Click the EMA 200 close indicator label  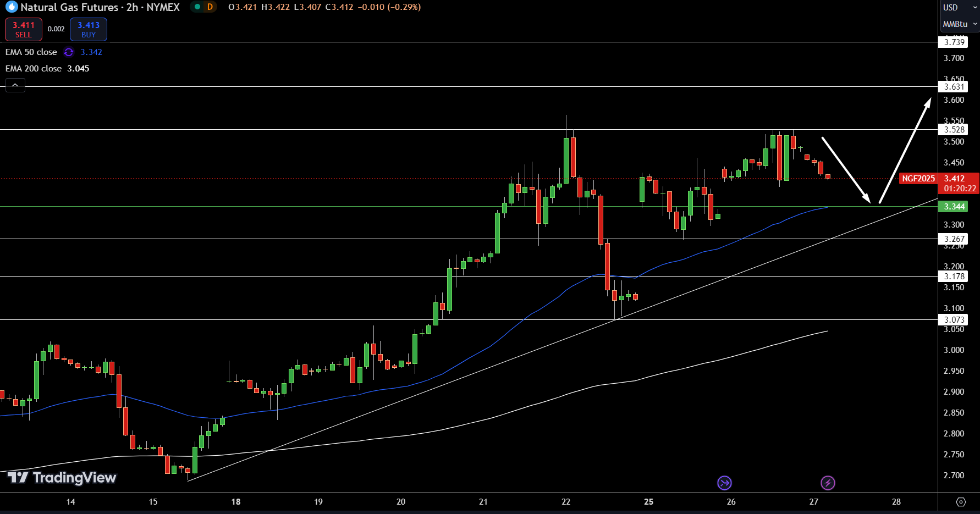[x=34, y=69]
